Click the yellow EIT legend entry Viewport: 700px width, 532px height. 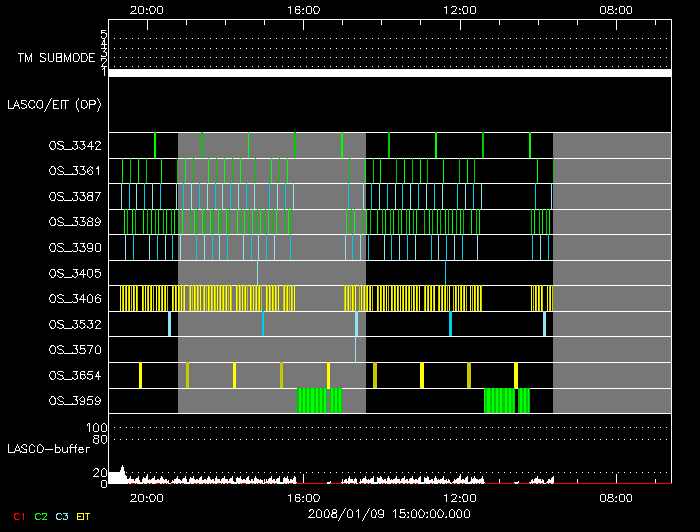coord(83,517)
